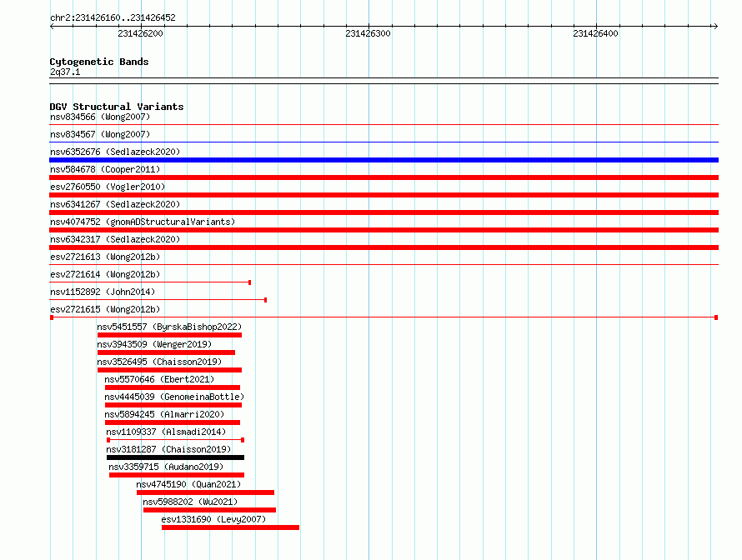Click the DGV Structural Variants track title

117,107
